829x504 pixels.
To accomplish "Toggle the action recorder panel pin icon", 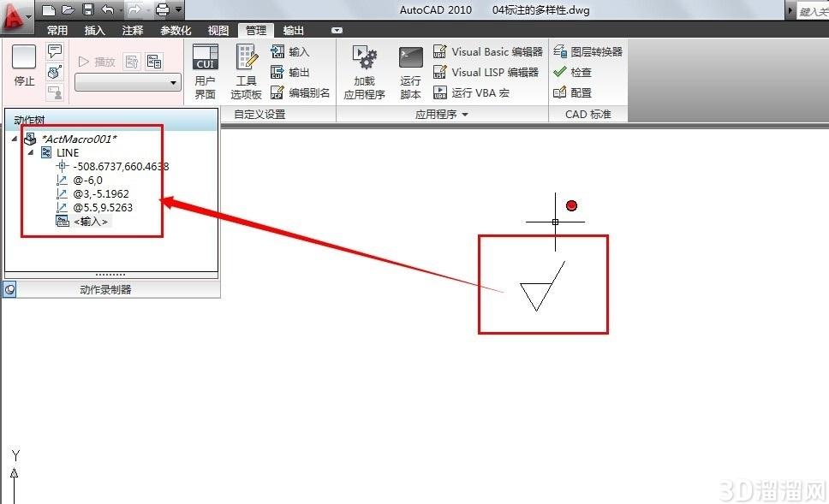I will coord(9,289).
